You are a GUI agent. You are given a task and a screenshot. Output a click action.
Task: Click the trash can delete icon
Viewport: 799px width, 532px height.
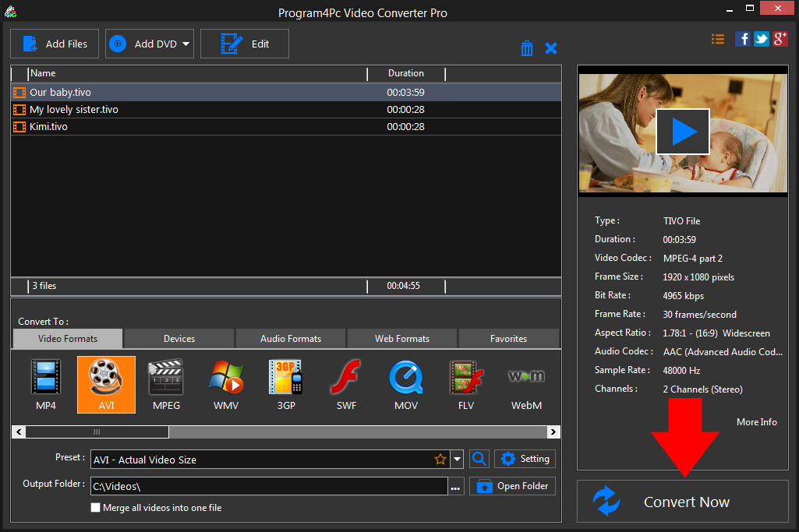(527, 48)
